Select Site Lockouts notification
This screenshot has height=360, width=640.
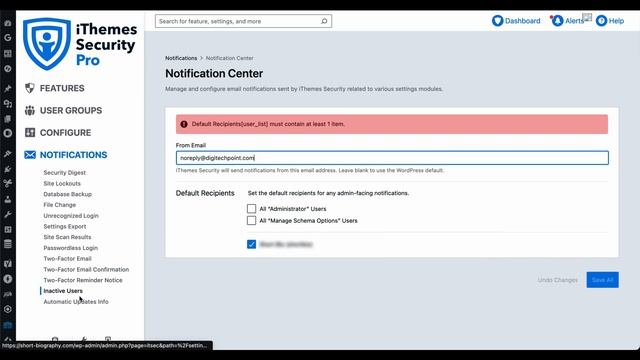click(x=62, y=183)
